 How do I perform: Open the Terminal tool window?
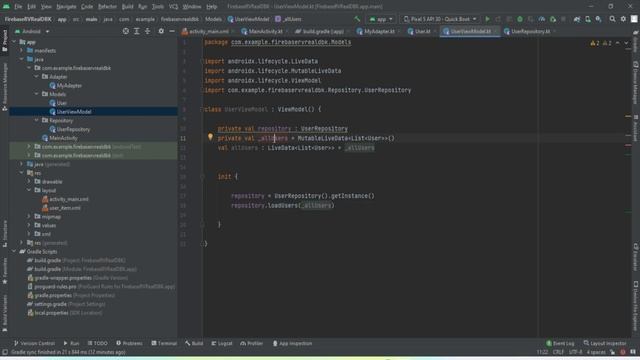click(164, 343)
